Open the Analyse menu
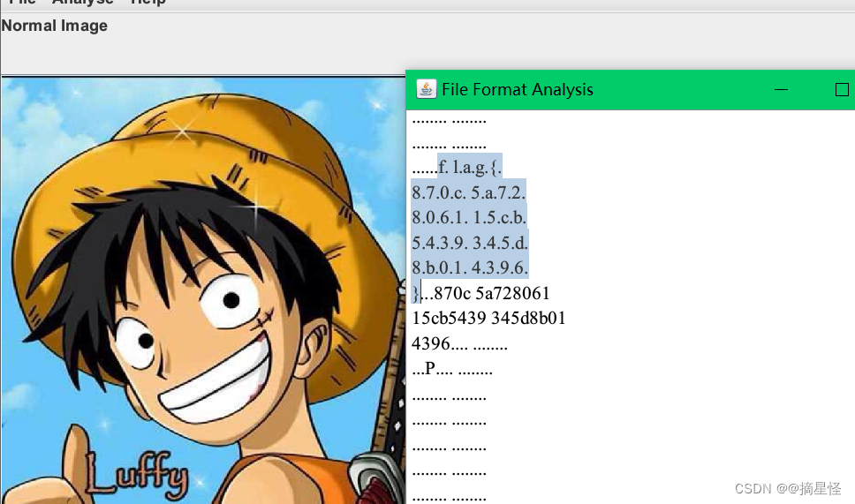The image size is (855, 504). [83, 2]
